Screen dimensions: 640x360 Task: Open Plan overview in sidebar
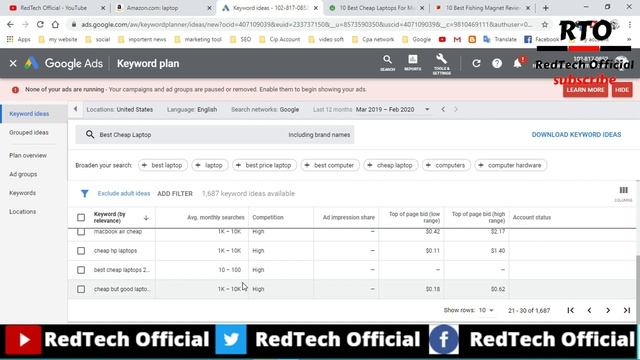pos(28,156)
